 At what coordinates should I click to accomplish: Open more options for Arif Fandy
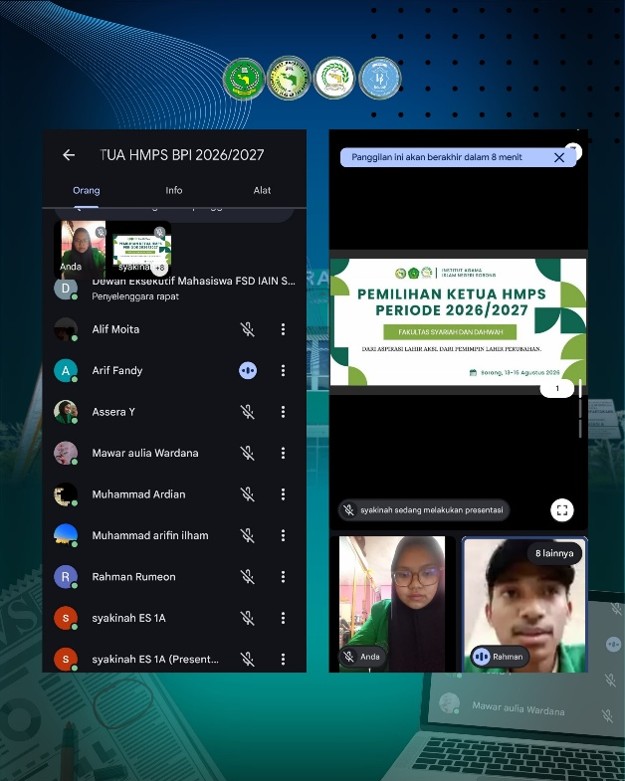tap(283, 371)
